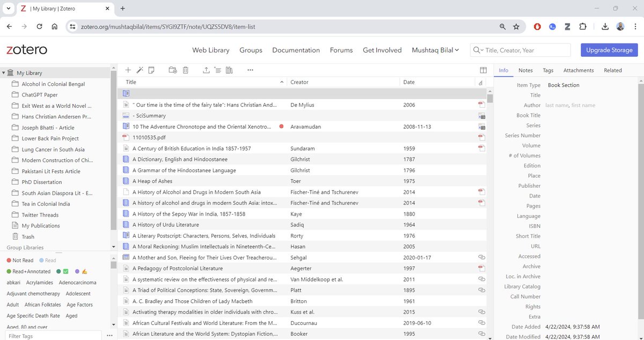Click the tag selector three-dot options
The image size is (644, 340).
tap(109, 336)
